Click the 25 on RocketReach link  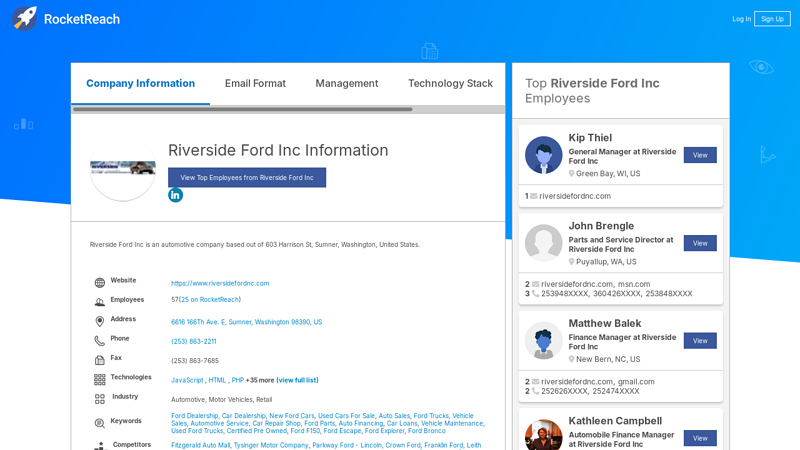pyautogui.click(x=210, y=299)
